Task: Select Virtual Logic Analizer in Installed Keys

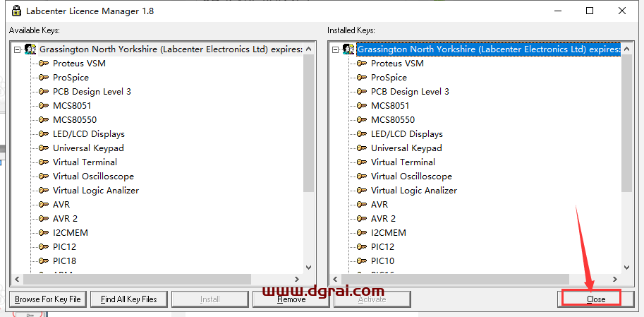Action: pyautogui.click(x=414, y=191)
